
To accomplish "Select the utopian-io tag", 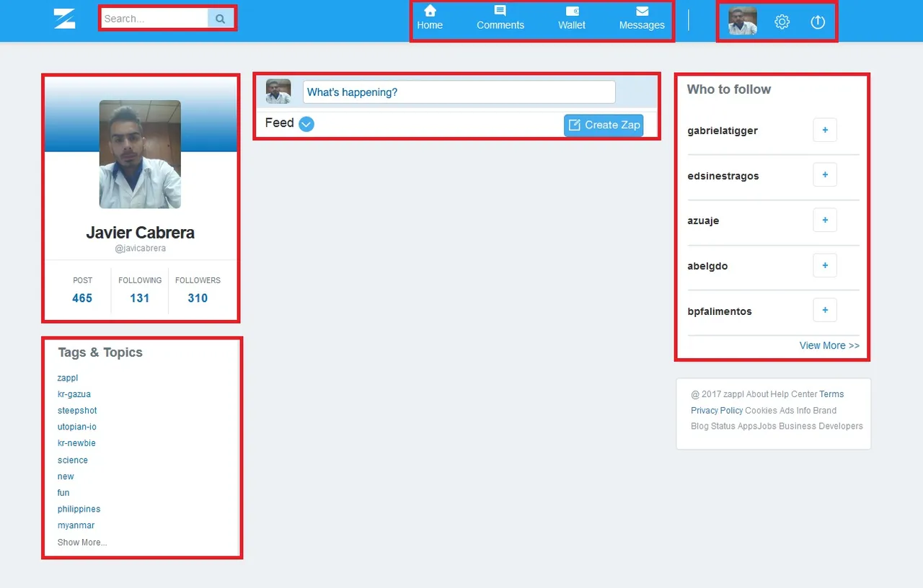I will coord(77,427).
